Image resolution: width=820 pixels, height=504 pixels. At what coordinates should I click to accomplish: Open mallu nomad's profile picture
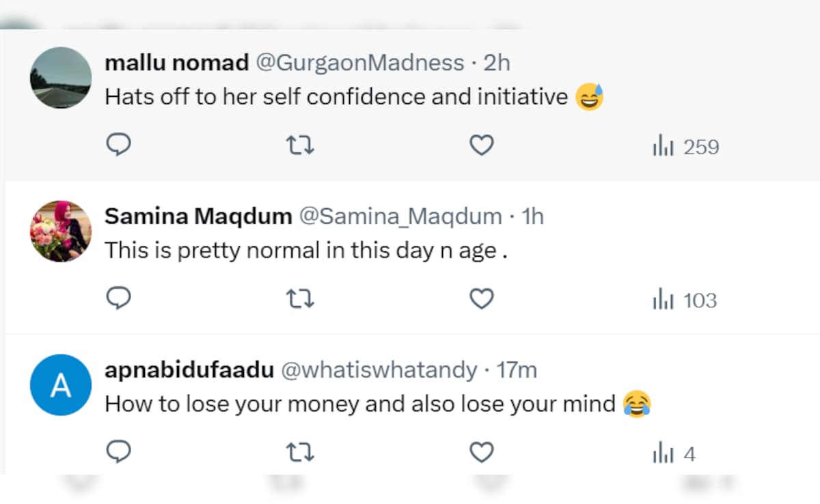tap(61, 78)
